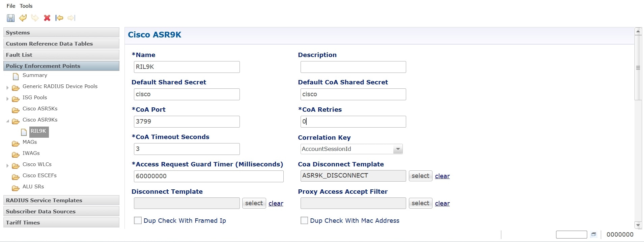Click the forward navigation arrow icon
644x242 pixels.
(x=72, y=18)
